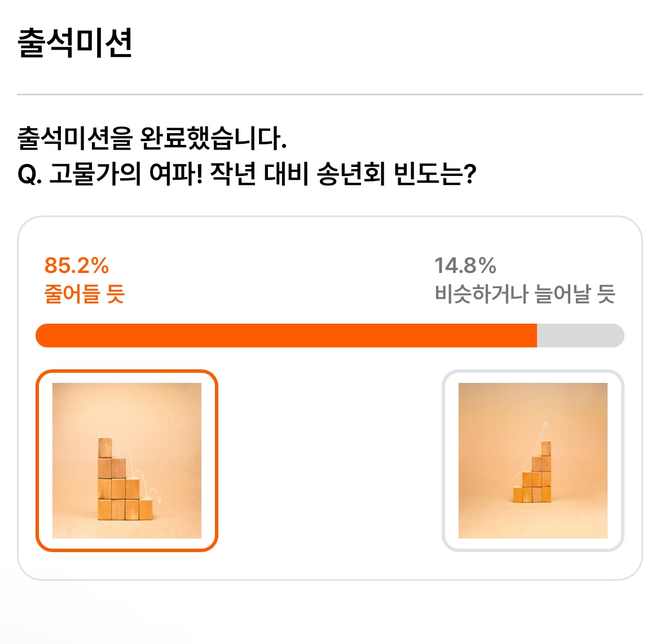This screenshot has height=644, width=660.
Task: Click the lowest single block in left image
Action: tap(146, 509)
